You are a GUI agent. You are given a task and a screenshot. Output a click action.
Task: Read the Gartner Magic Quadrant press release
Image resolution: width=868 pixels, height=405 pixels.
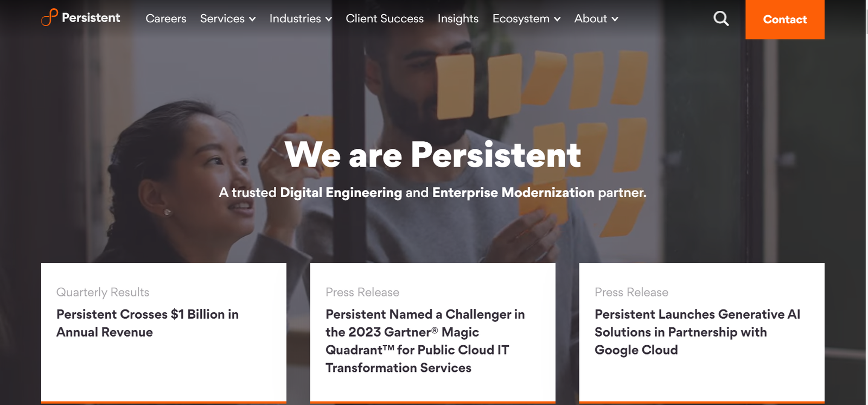coord(425,341)
